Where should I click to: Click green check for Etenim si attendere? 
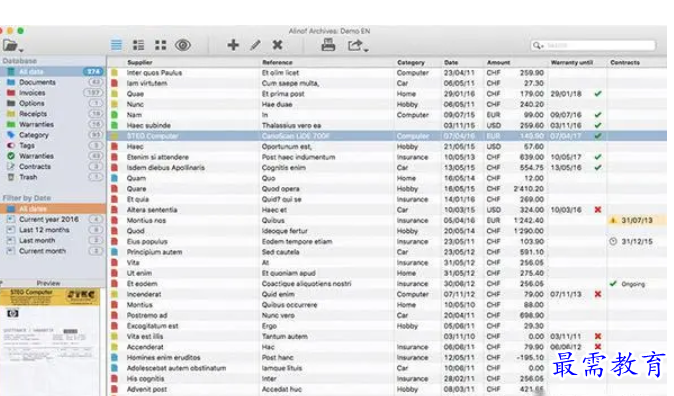click(598, 157)
